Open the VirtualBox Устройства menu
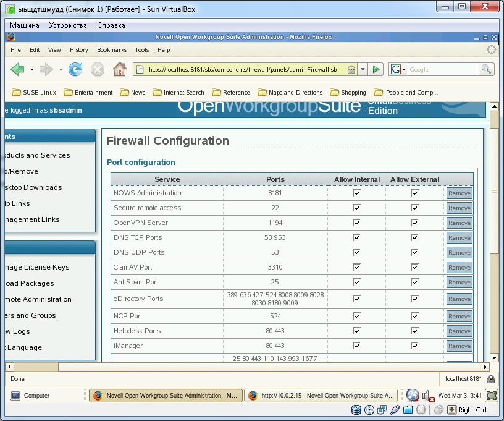 68,25
